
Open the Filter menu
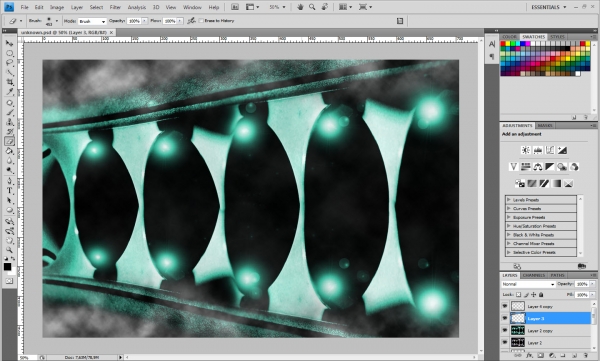[115, 7]
